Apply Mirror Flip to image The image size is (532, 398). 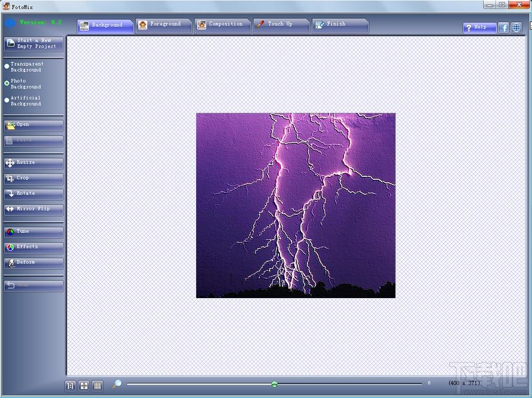pos(34,210)
